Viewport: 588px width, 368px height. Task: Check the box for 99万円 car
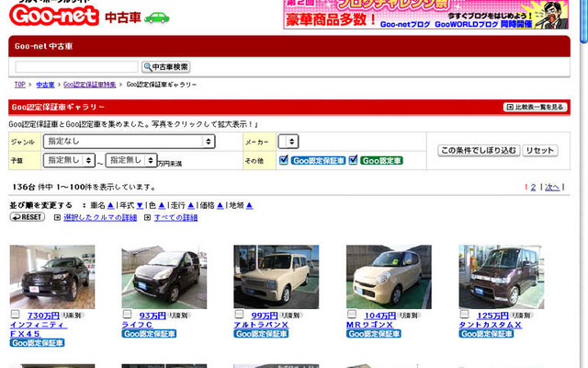coord(239,314)
